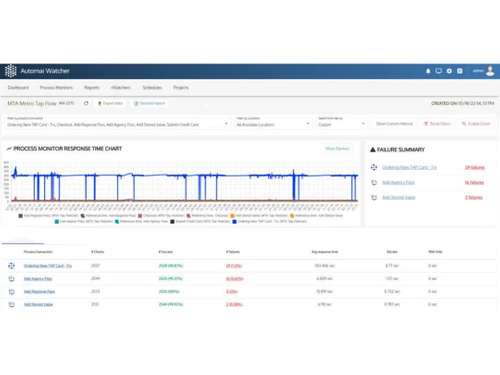
Task: Toggle teal Add Agency Pass legend swatch
Action: [x=57, y=222]
